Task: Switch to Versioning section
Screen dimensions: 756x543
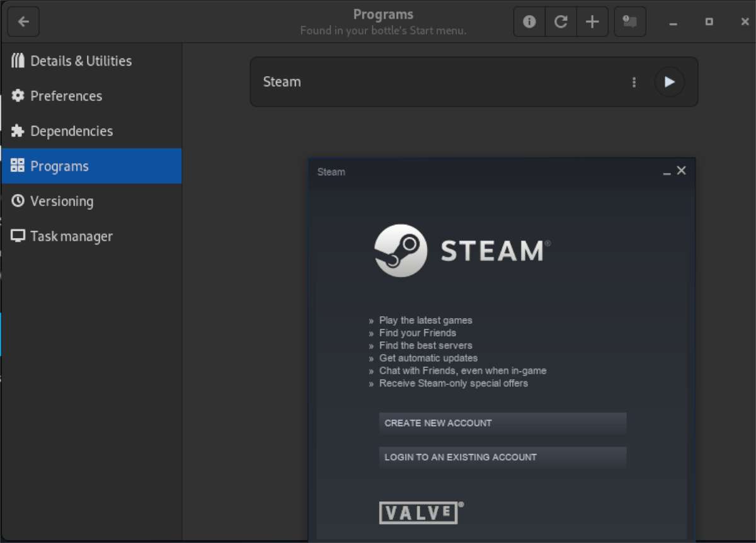Action: 91,201
